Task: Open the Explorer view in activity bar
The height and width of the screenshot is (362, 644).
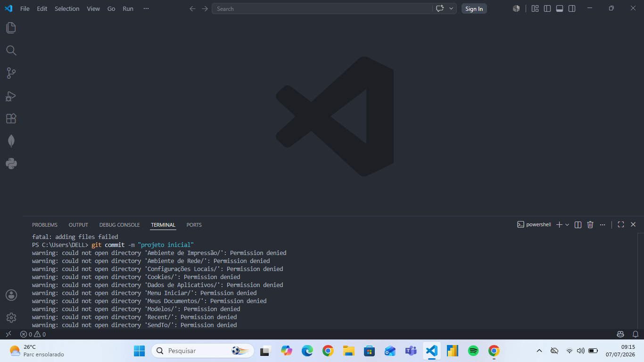Action: [11, 28]
